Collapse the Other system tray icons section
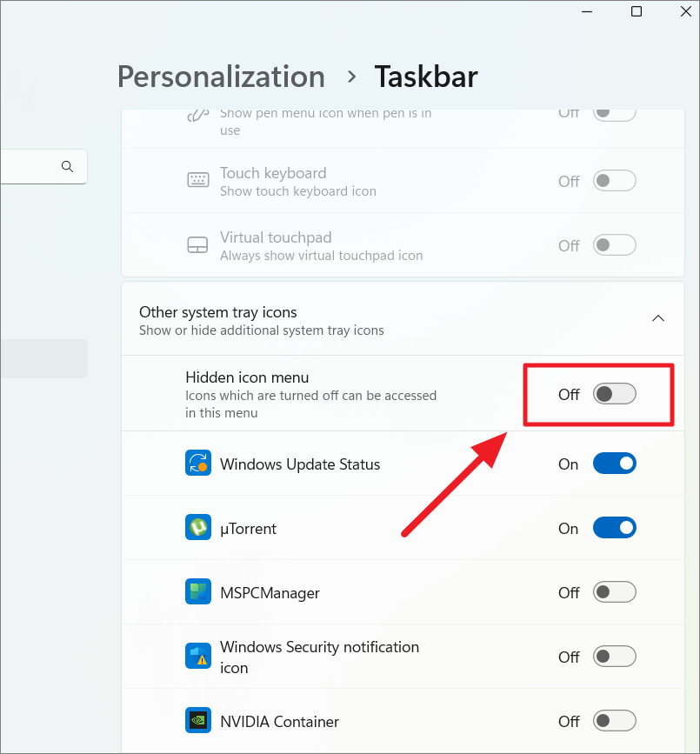This screenshot has width=700, height=754. point(658,318)
